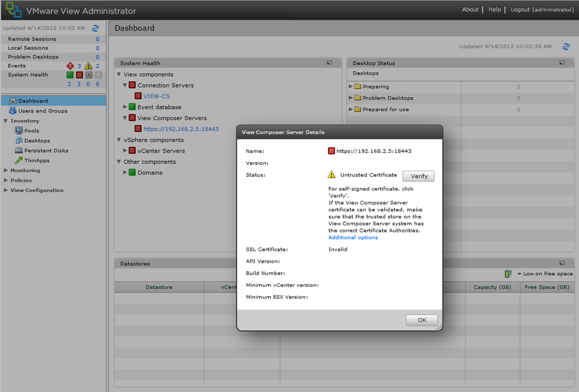
Task: Click the red vCenter Servers status icon
Action: pyautogui.click(x=132, y=150)
